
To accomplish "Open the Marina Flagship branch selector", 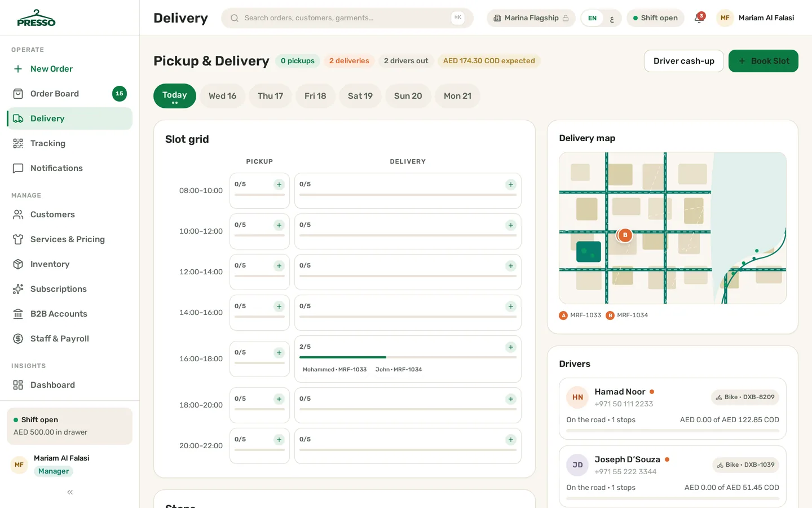I will 531,18.
